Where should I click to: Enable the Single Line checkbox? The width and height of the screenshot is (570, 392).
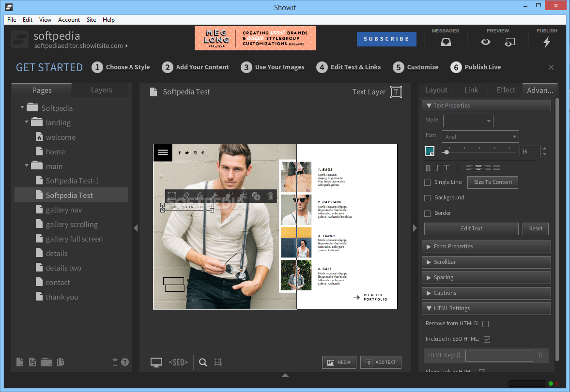[428, 182]
